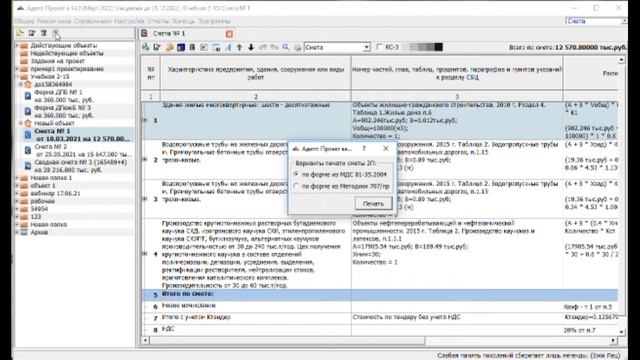Click the delete row icon on the estimate toolbar
640x360 pixels.
click(192, 47)
